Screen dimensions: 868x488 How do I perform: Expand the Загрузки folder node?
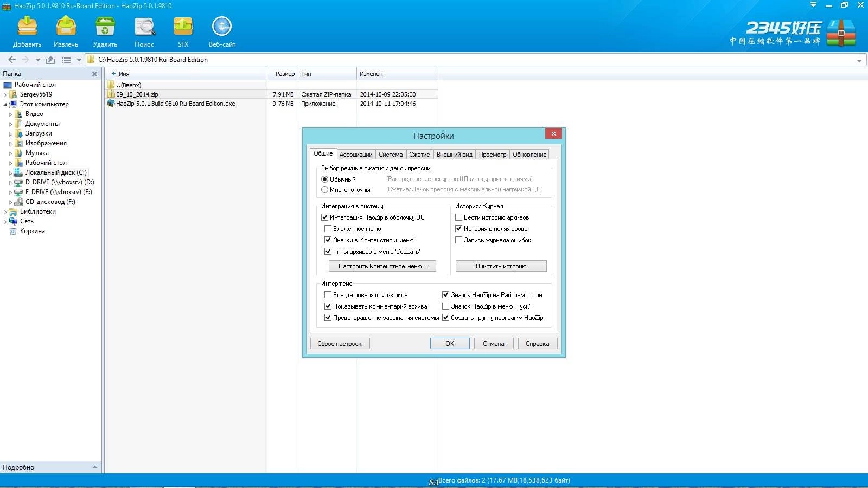pyautogui.click(x=10, y=133)
